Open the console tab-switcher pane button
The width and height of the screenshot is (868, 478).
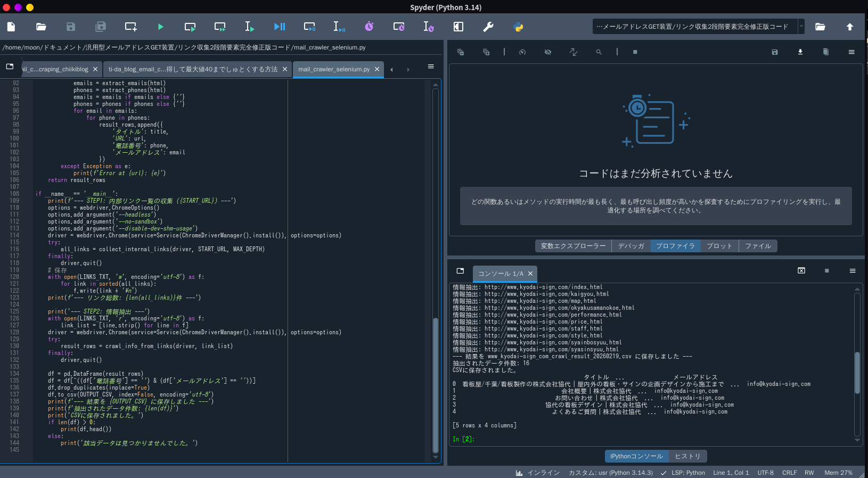click(461, 271)
